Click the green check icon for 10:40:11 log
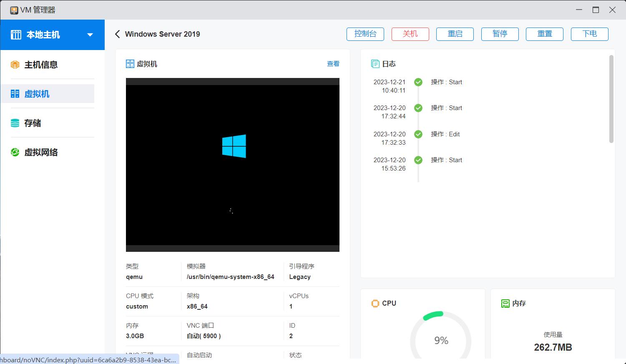This screenshot has width=626, height=364. pyautogui.click(x=418, y=82)
